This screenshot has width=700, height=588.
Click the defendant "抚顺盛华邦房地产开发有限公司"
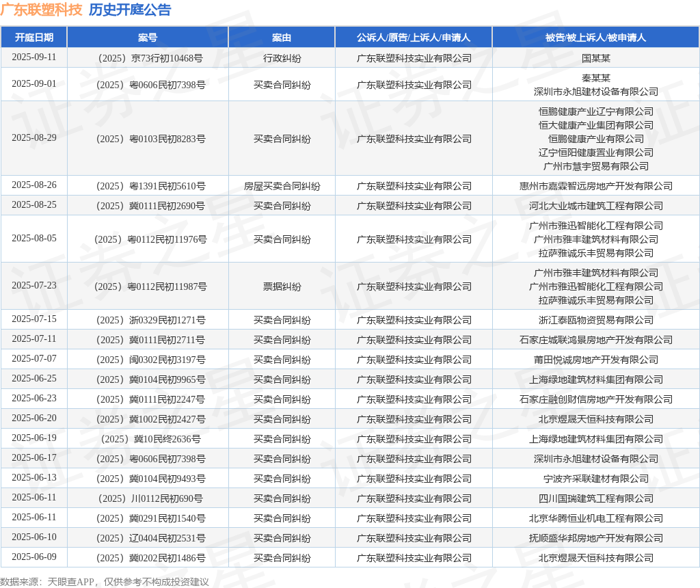point(596,538)
